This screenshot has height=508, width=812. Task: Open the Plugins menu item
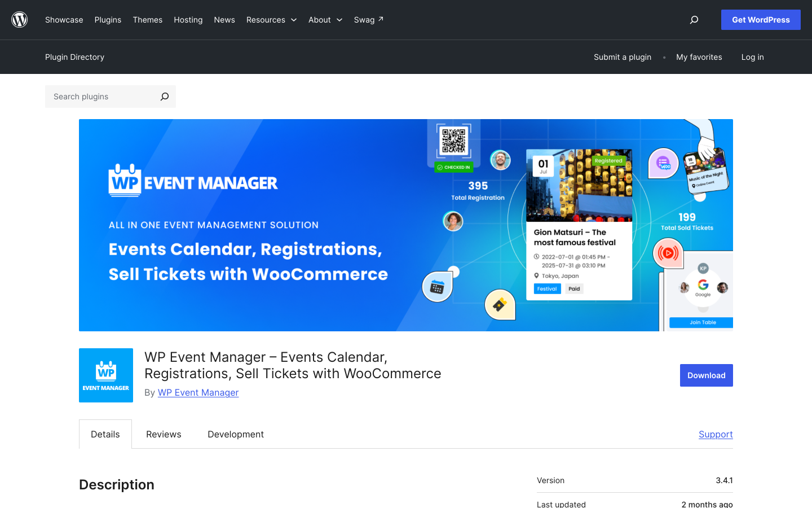108,20
